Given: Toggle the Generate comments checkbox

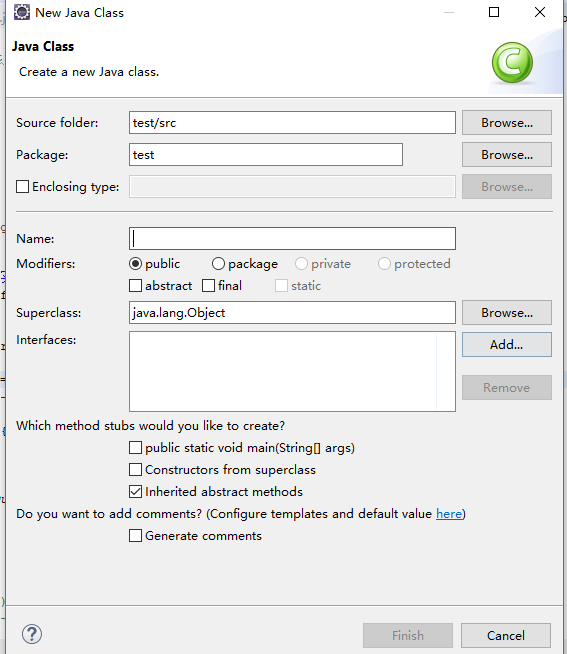Looking at the screenshot, I should 135,536.
